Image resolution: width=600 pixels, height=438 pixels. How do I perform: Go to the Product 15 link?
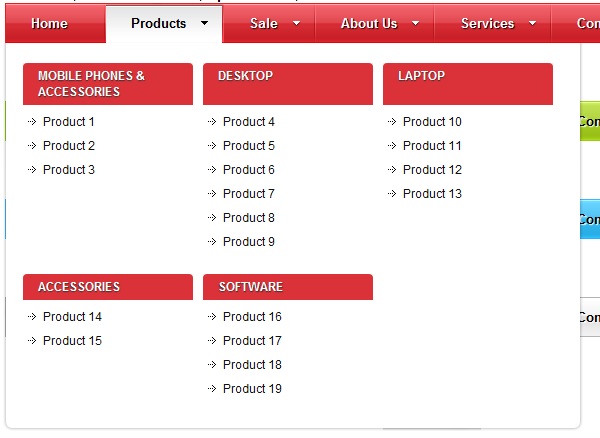(x=72, y=341)
